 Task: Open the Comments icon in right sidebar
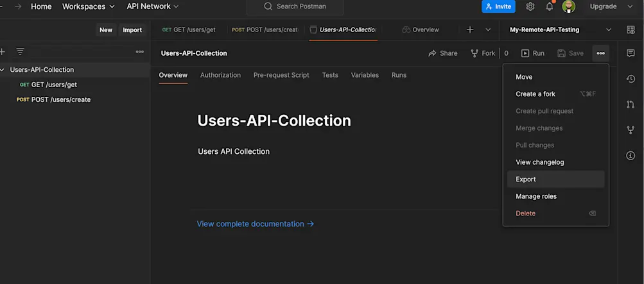631,53
